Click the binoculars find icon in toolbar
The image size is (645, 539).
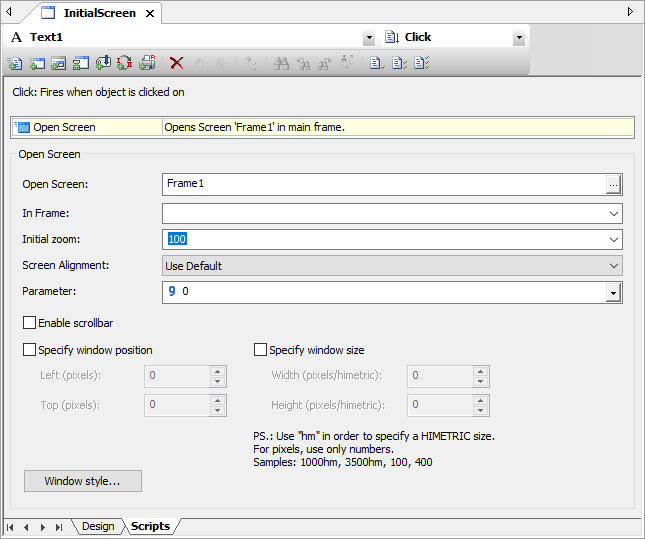[x=282, y=63]
